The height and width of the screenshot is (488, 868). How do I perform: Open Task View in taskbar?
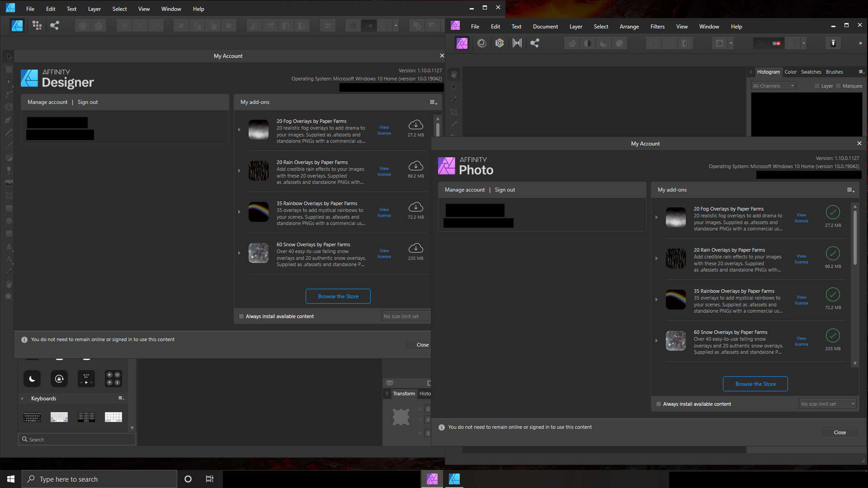pos(209,479)
